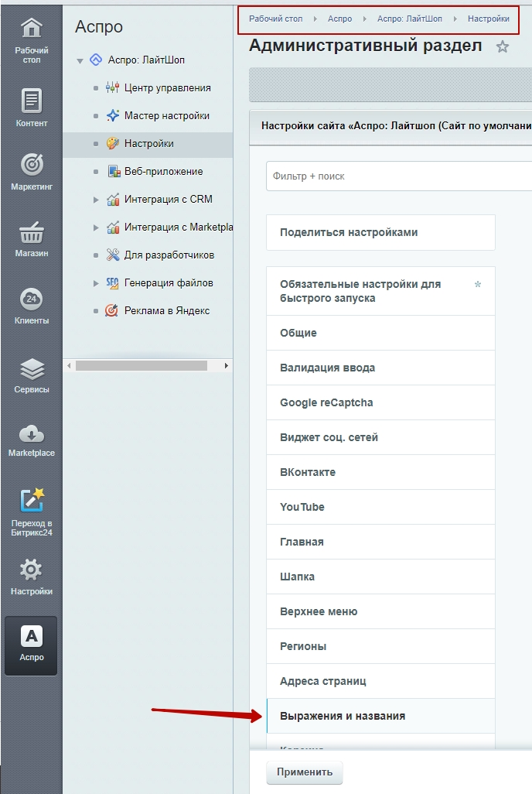Switch to the ВКонтакте tab
Image resolution: width=532 pixels, height=794 pixels.
click(x=380, y=472)
